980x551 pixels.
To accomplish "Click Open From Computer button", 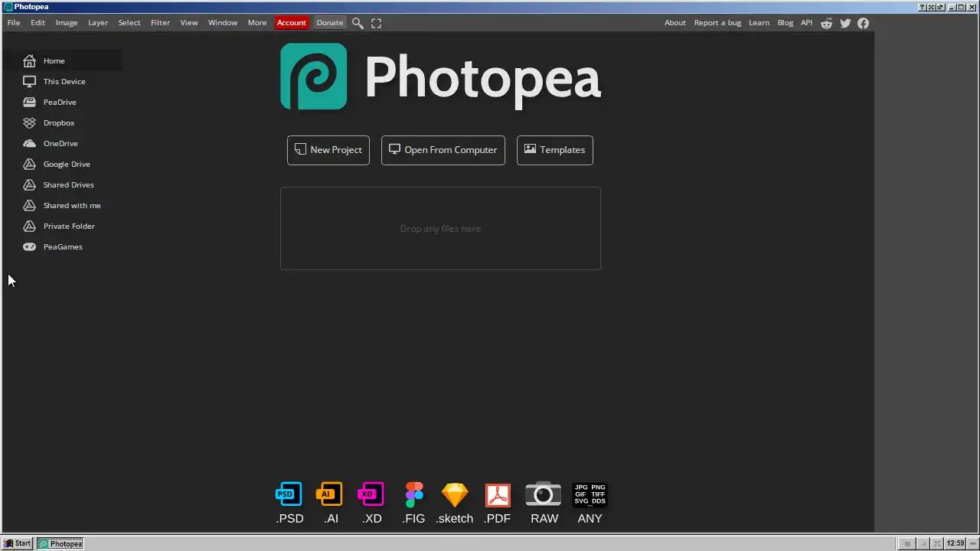I will coord(443,150).
